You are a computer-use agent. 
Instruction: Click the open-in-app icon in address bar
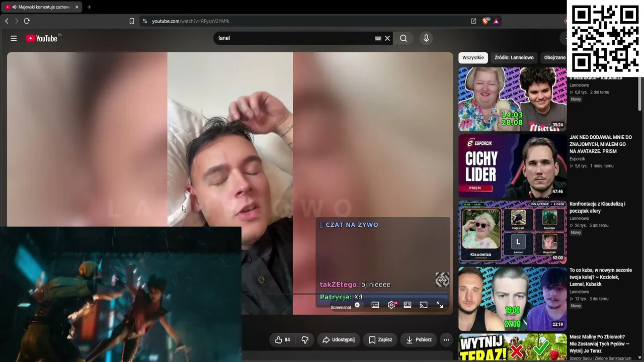(x=473, y=21)
